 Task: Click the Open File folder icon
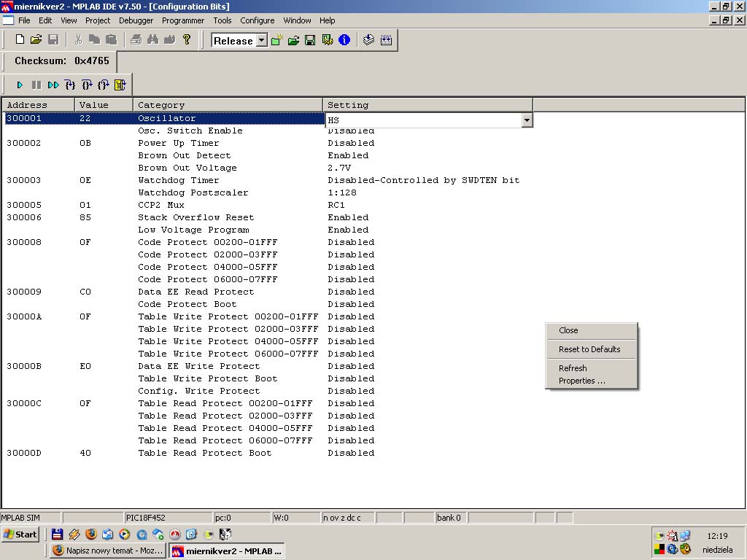(36, 39)
